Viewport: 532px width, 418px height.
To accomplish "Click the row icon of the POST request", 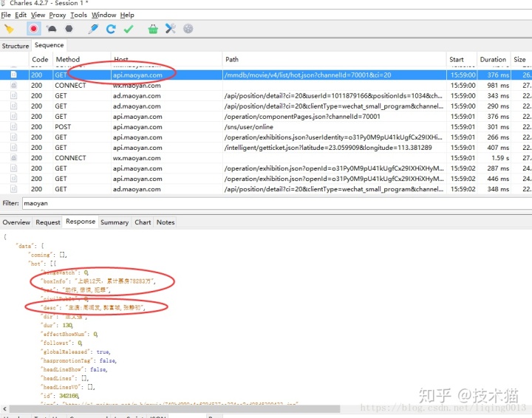I will point(13,126).
